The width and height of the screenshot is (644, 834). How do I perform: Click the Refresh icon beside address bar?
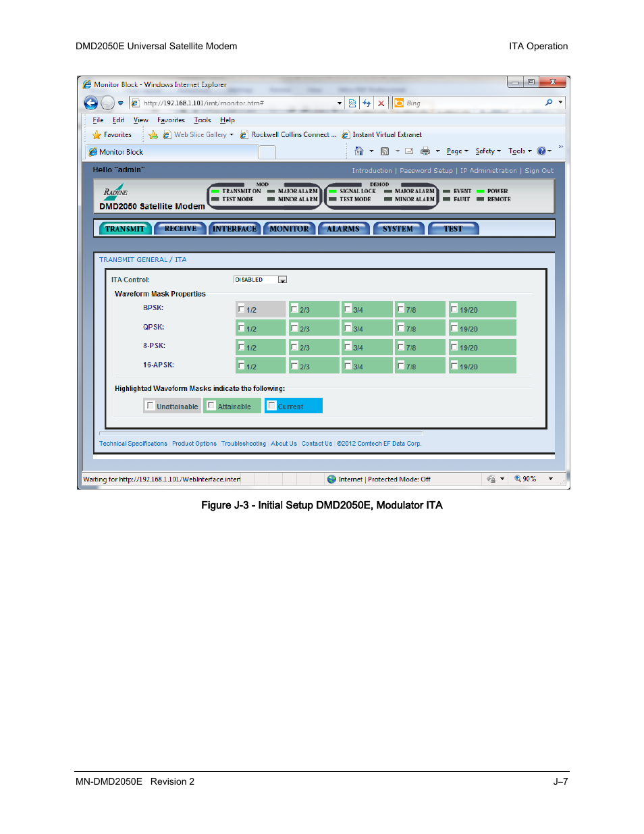367,103
